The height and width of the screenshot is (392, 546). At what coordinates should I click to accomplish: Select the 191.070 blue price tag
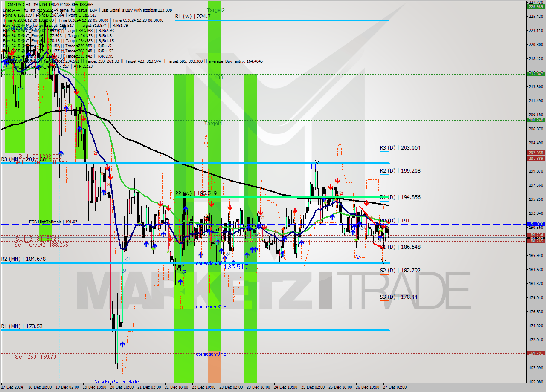pyautogui.click(x=536, y=224)
